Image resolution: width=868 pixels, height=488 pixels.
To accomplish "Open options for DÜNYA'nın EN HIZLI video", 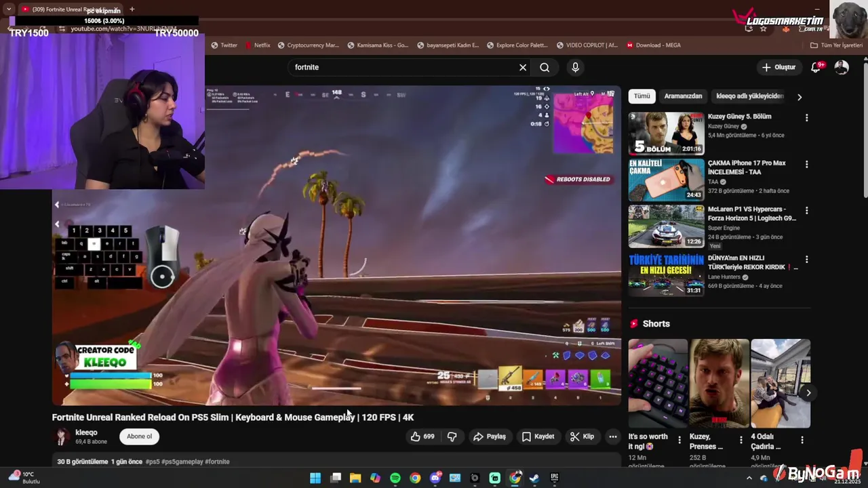I will pyautogui.click(x=806, y=260).
